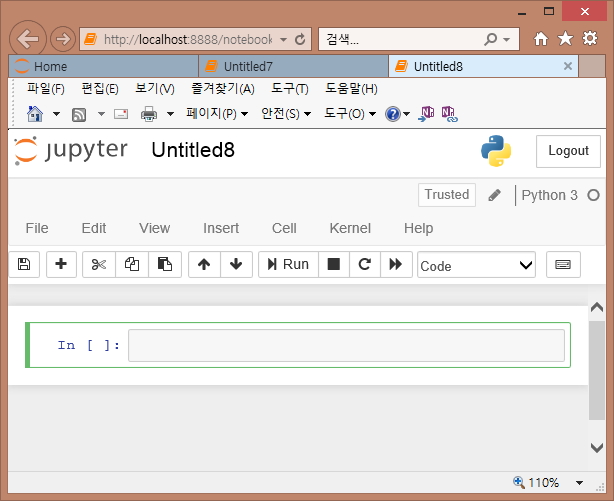Restart kernel and run all fast-forward icon

(x=396, y=264)
